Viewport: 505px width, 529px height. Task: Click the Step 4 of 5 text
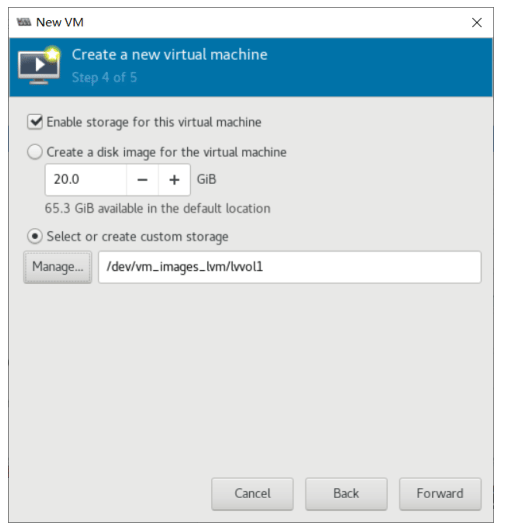pyautogui.click(x=105, y=78)
